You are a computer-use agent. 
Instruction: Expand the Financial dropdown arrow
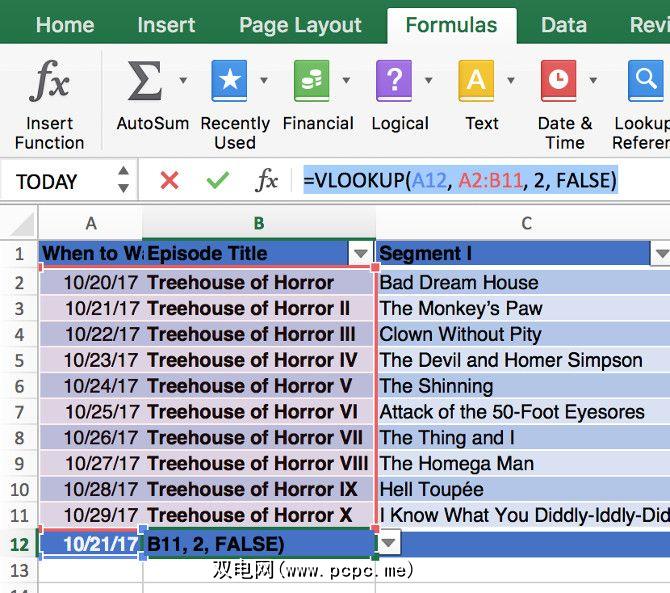click(x=347, y=80)
